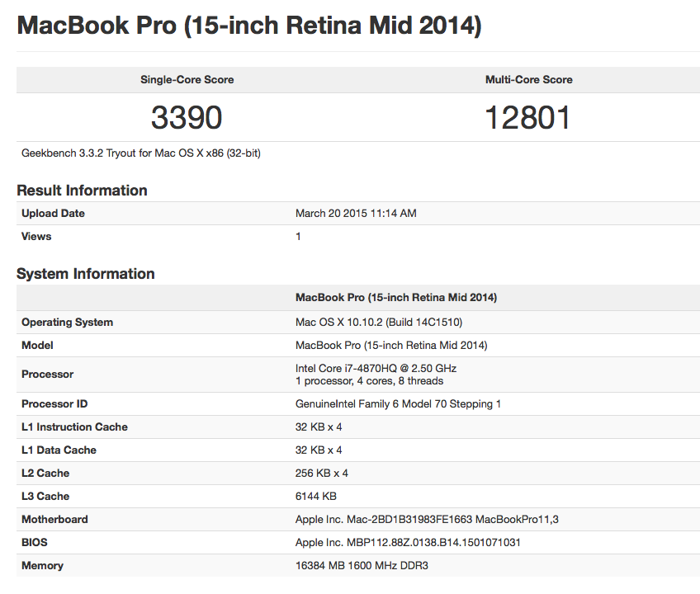Click the L1 Instruction Cache label
This screenshot has height=594, width=700.
[x=74, y=427]
